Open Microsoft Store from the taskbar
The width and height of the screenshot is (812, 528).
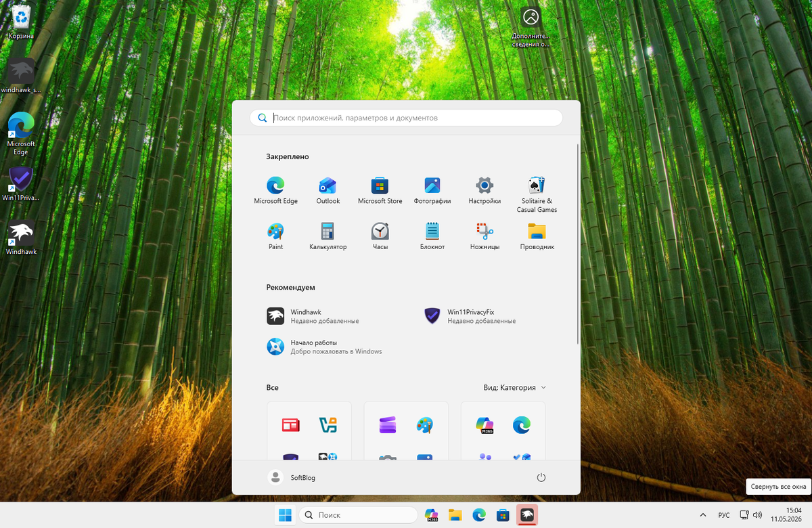click(x=503, y=515)
